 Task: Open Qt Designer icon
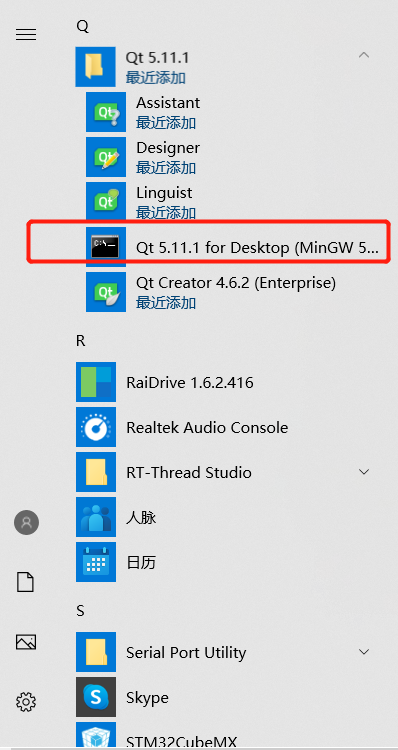tap(106, 157)
